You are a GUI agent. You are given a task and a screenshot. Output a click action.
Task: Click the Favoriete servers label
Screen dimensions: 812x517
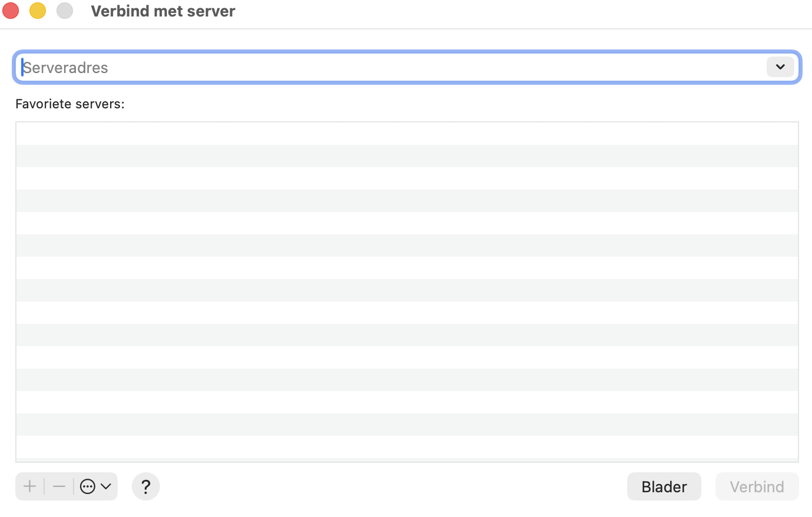pyautogui.click(x=70, y=104)
